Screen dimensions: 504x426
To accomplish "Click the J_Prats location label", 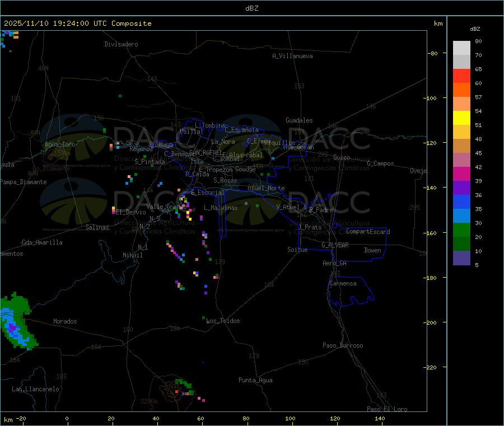I will click(x=311, y=227).
